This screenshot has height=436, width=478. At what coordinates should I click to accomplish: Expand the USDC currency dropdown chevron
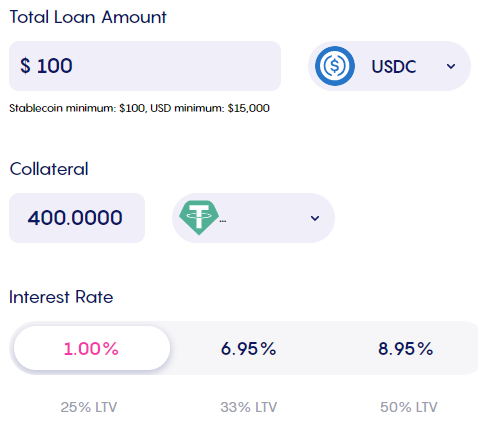tap(451, 66)
